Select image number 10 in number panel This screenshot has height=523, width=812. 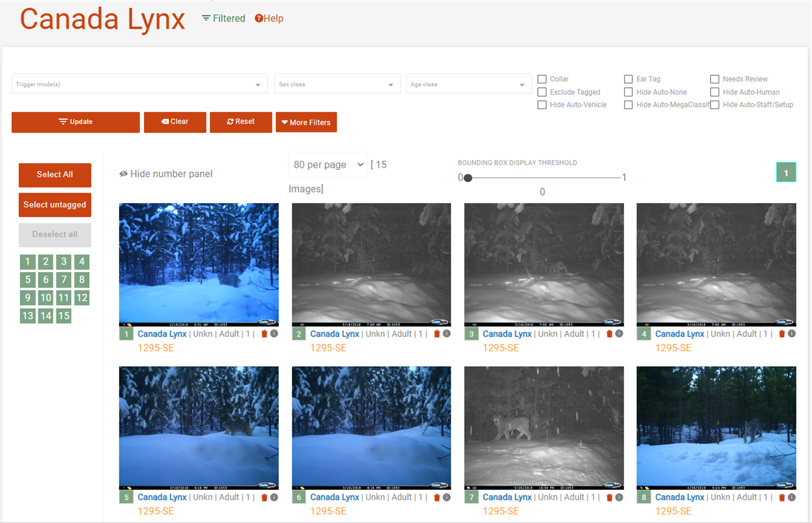46,298
